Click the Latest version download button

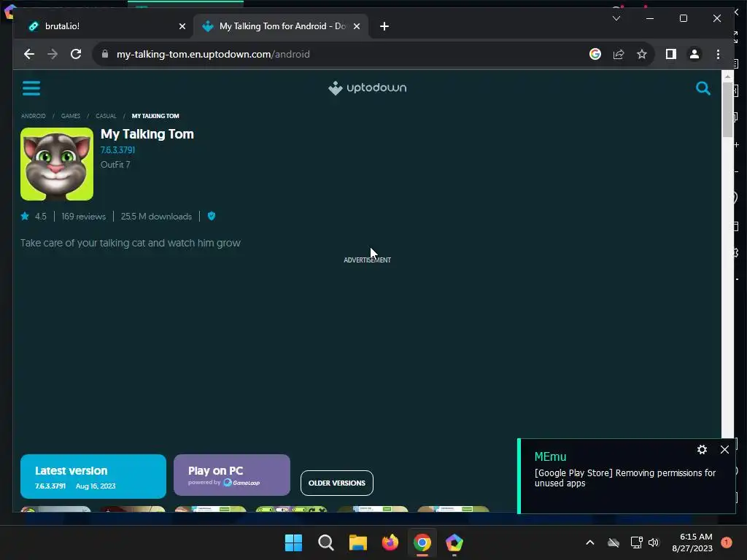point(93,476)
